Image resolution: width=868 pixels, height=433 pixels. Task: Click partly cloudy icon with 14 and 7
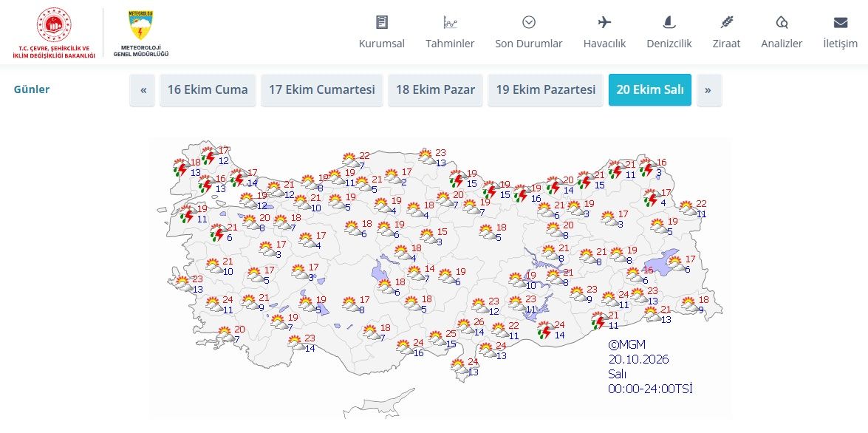coord(416,273)
